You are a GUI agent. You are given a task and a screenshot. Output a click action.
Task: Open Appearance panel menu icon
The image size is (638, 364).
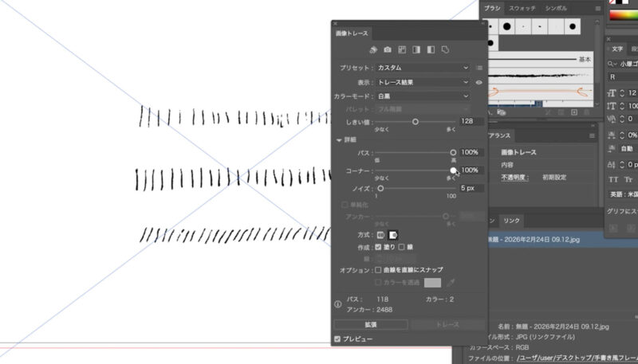tap(592, 135)
